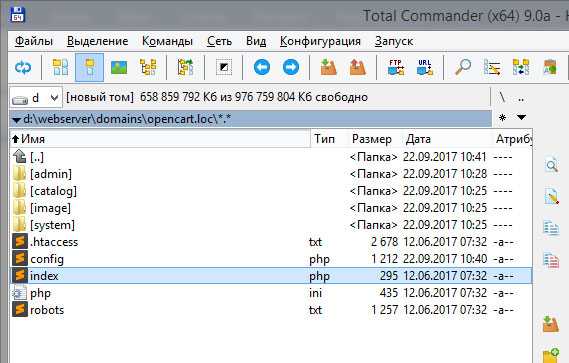569x363 pixels.
Task: Open the directory history black arrow dropdown
Action: 521,118
